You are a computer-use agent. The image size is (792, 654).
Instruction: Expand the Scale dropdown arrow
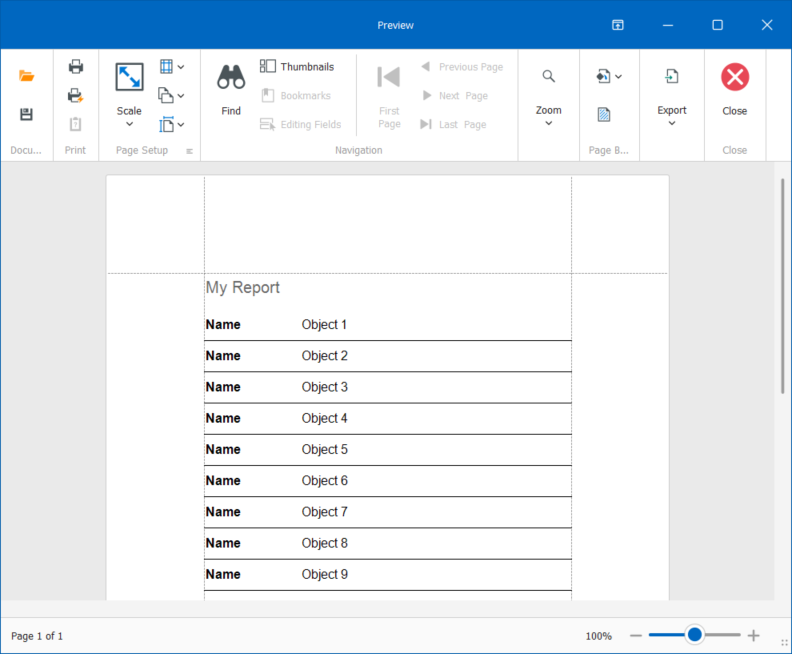129,124
